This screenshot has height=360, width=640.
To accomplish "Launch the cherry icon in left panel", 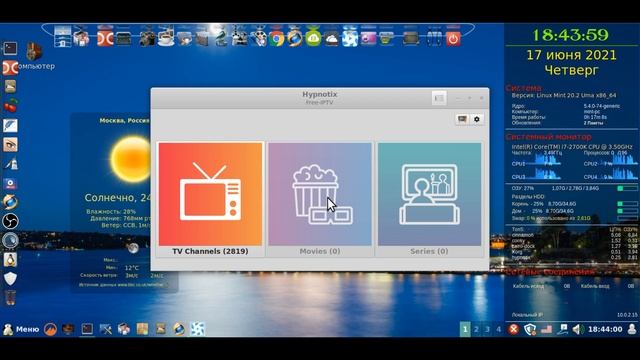I will (x=10, y=106).
